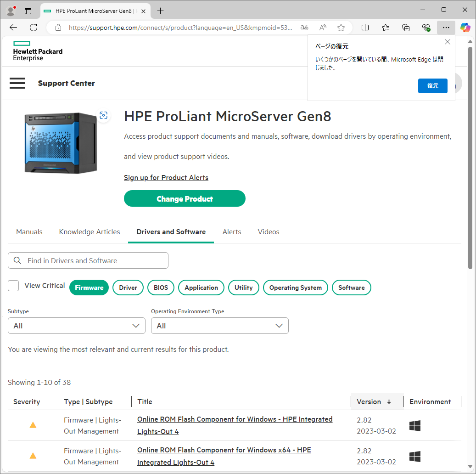Toggle the BIOS filter chip

161,288
